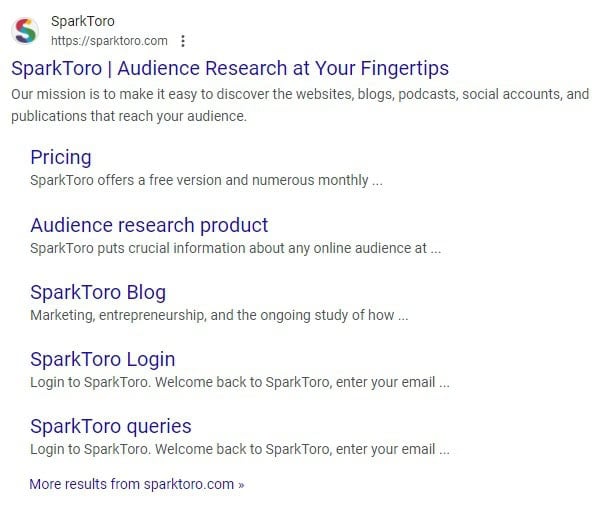Show more results from sparktoro.com
This screenshot has height=505, width=608.
pos(137,484)
